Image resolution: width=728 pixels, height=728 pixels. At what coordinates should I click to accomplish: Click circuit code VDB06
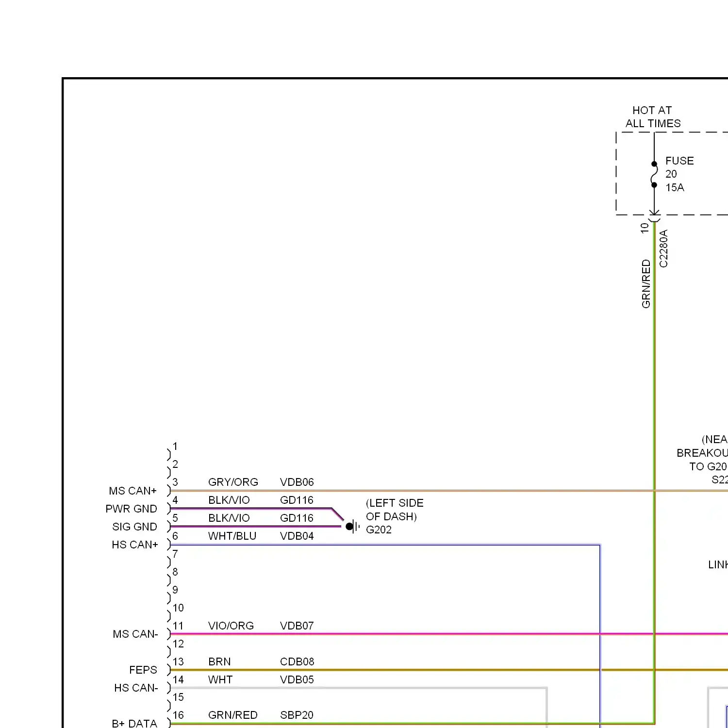pyautogui.click(x=297, y=482)
